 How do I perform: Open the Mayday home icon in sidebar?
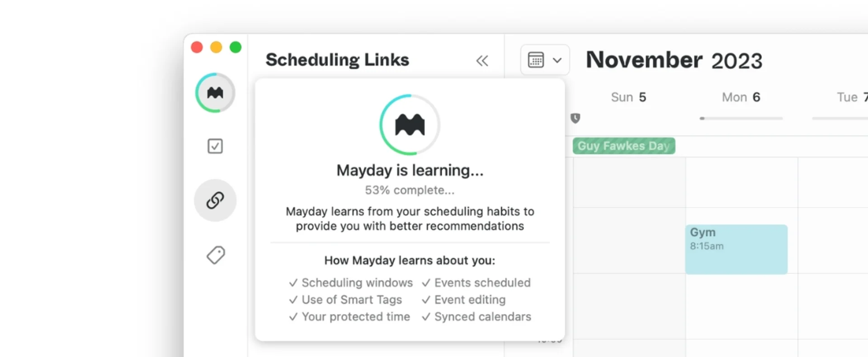pyautogui.click(x=215, y=92)
